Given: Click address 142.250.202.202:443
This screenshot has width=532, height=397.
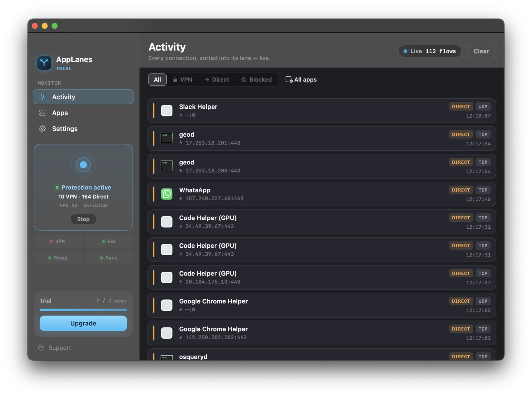Looking at the screenshot, I should [x=216, y=337].
